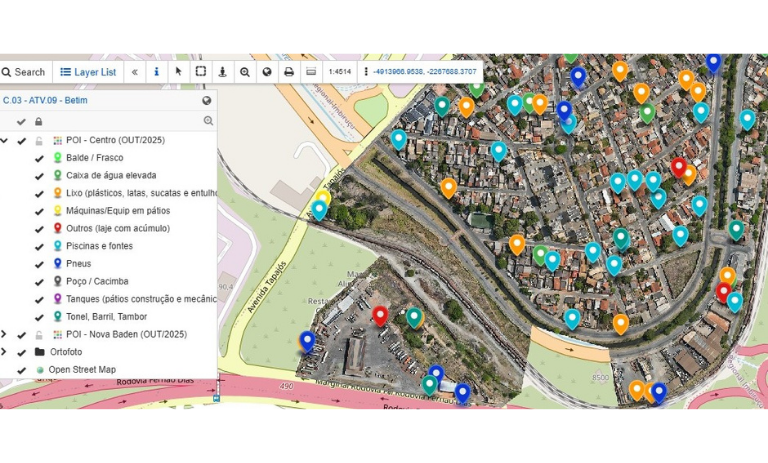
Task: Select the arrow pointer tool
Action: (x=178, y=72)
